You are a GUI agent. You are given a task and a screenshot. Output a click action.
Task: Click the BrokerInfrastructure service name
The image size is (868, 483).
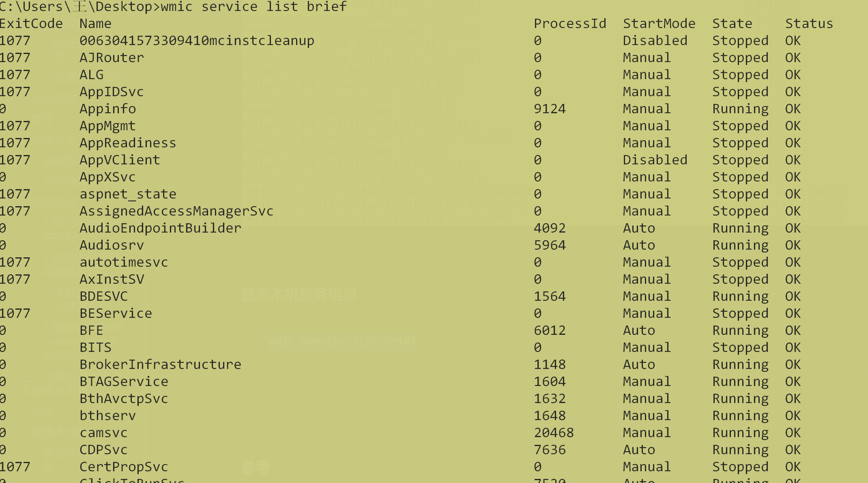click(x=160, y=364)
